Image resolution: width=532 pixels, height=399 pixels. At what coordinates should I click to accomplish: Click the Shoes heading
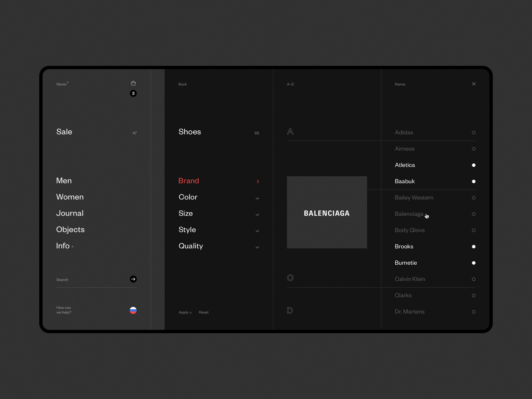pyautogui.click(x=190, y=132)
